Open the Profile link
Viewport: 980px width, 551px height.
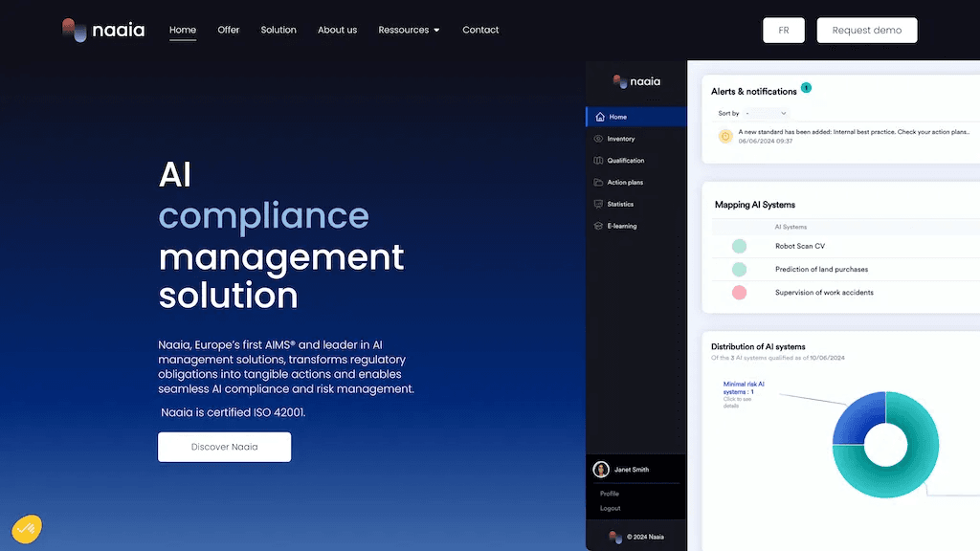(610, 494)
